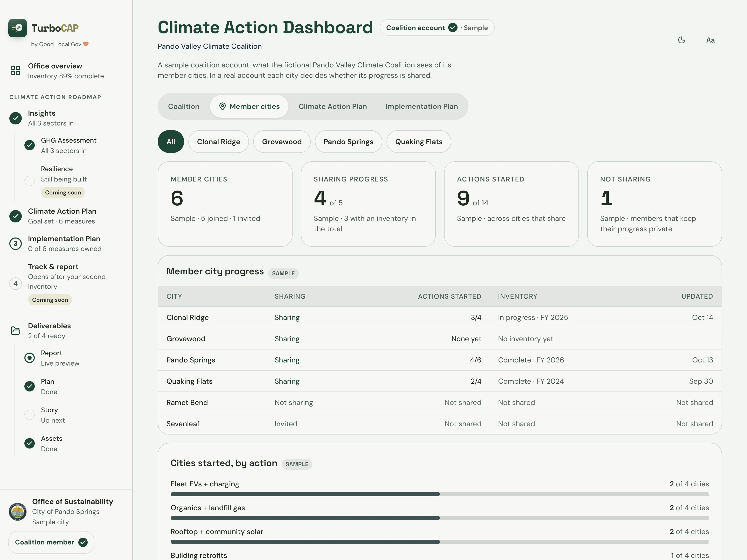The image size is (747, 560).
Task: Open the Implementation Plan tab
Action: tap(422, 106)
